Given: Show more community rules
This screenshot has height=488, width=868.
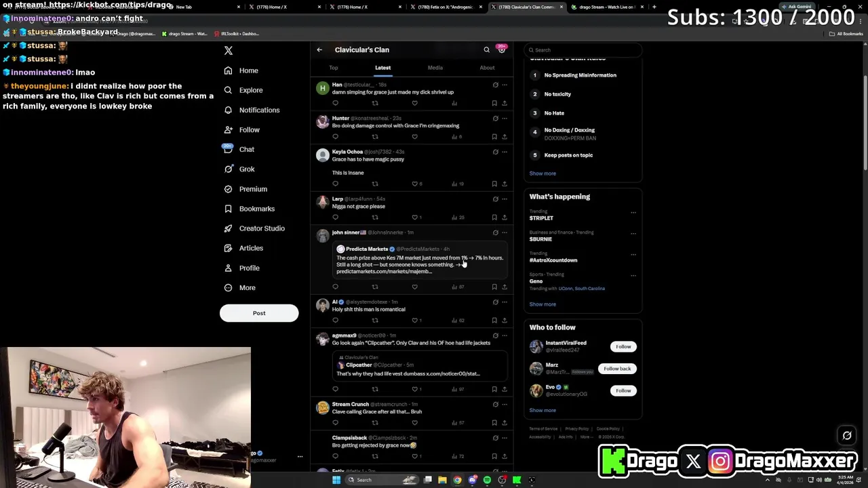Looking at the screenshot, I should click(x=542, y=174).
